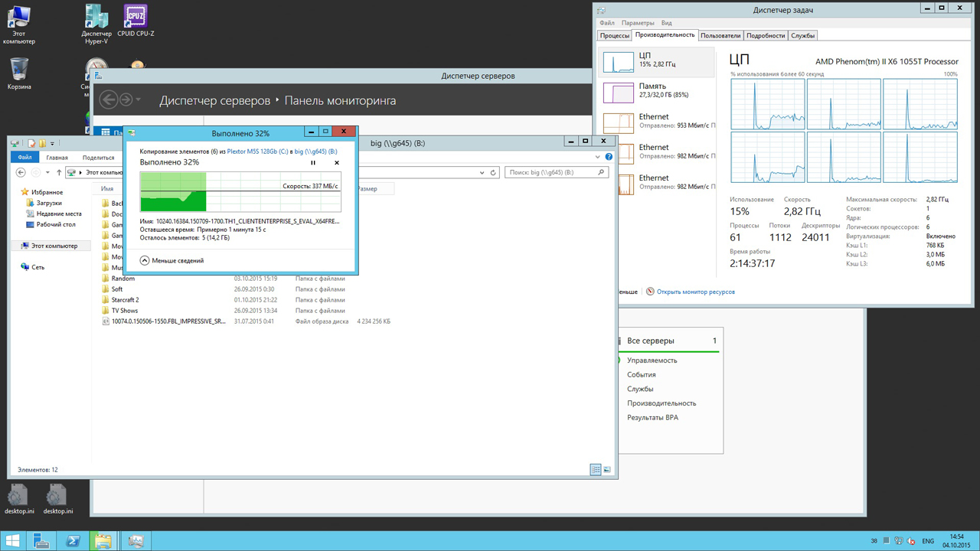The image size is (980, 551).
Task: Switch to the Поделиться ribbon tab
Action: click(x=98, y=158)
